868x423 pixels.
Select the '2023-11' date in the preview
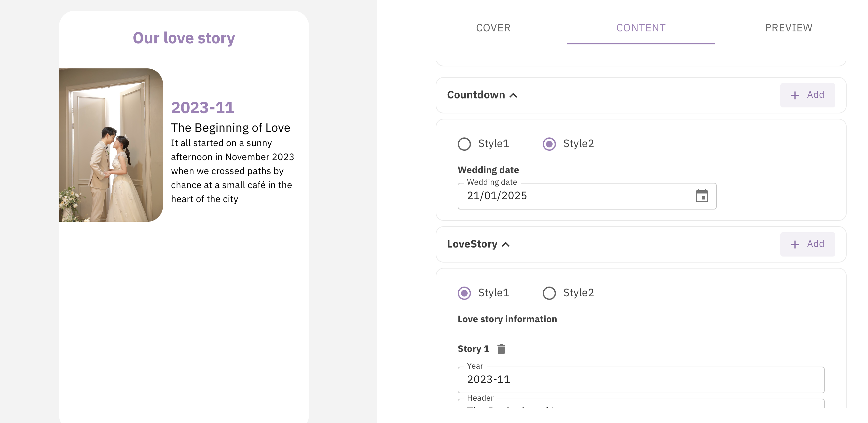pos(203,108)
